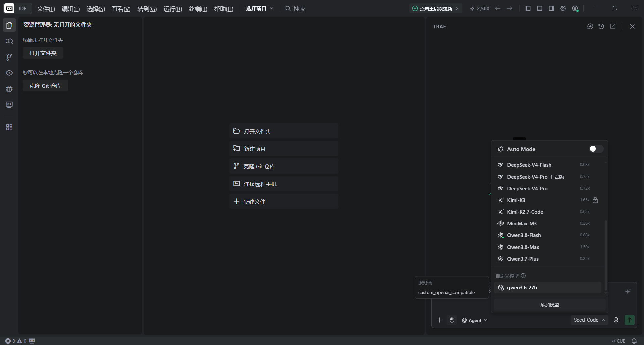Screen dimensions: 644x345
Task: Open chat history clock icon
Action: (601, 26)
